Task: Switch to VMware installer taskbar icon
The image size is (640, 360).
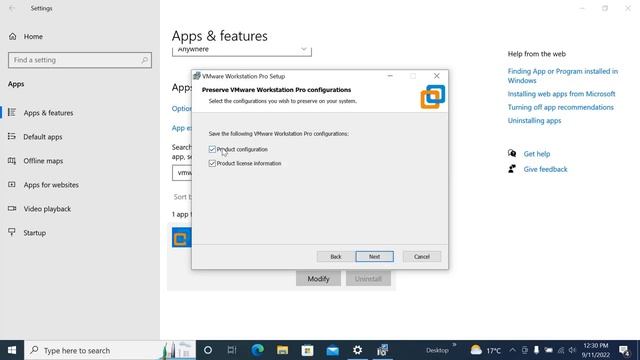Action: tap(382, 350)
